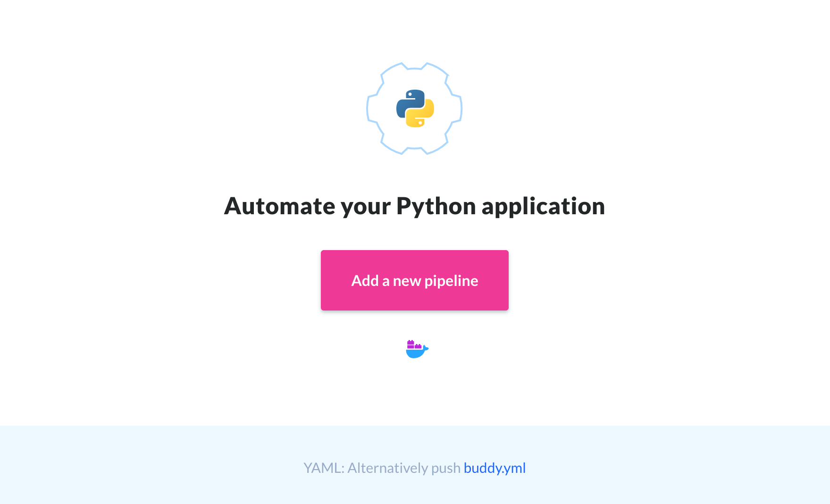Click the "YAML:" label text

[x=324, y=468]
